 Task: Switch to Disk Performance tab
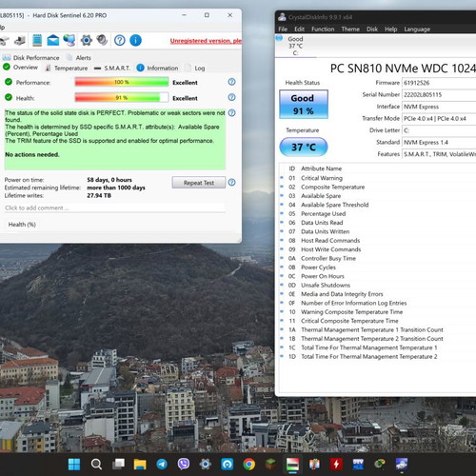click(x=31, y=58)
